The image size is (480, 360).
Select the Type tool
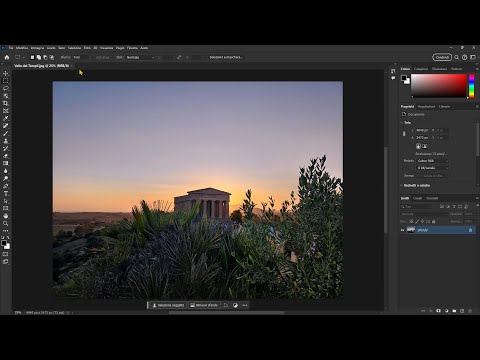pyautogui.click(x=6, y=193)
